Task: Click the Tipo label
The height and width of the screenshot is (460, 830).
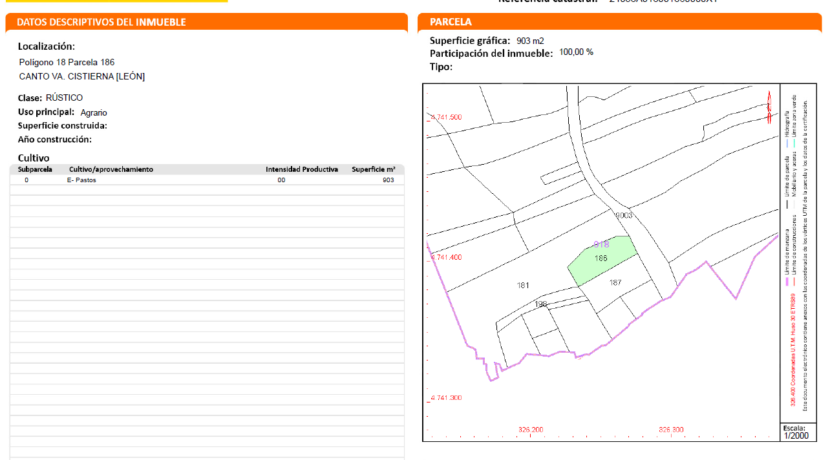Action: (441, 67)
